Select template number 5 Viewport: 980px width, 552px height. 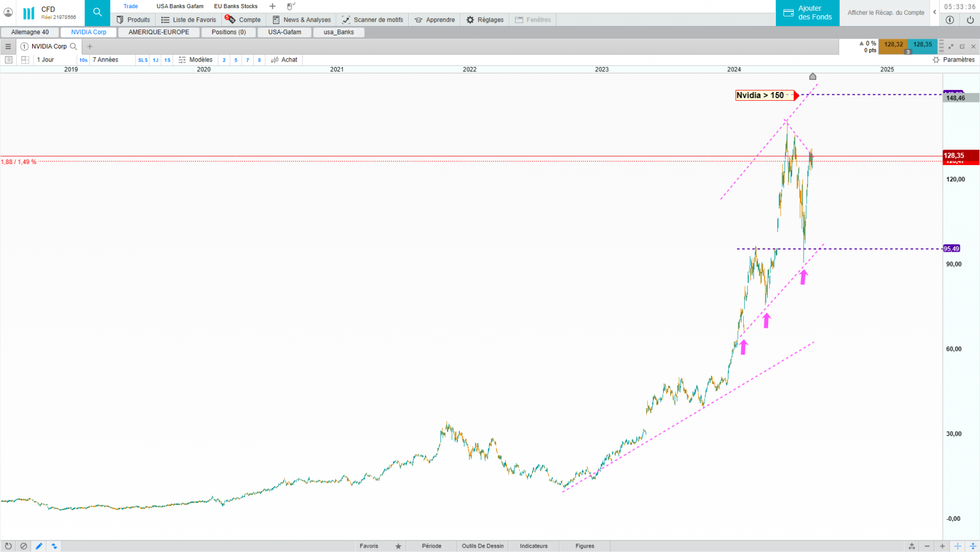click(236, 60)
